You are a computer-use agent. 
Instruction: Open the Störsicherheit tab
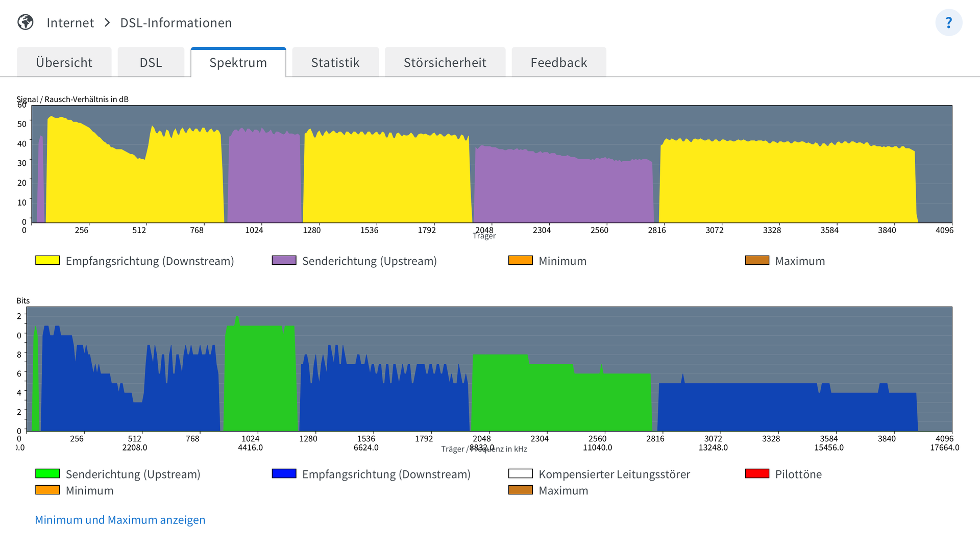445,62
